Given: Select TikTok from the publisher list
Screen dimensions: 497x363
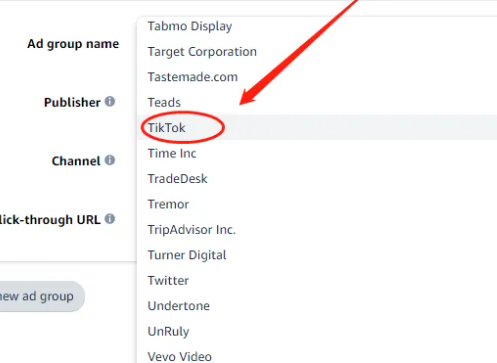Looking at the screenshot, I should coord(317,128).
